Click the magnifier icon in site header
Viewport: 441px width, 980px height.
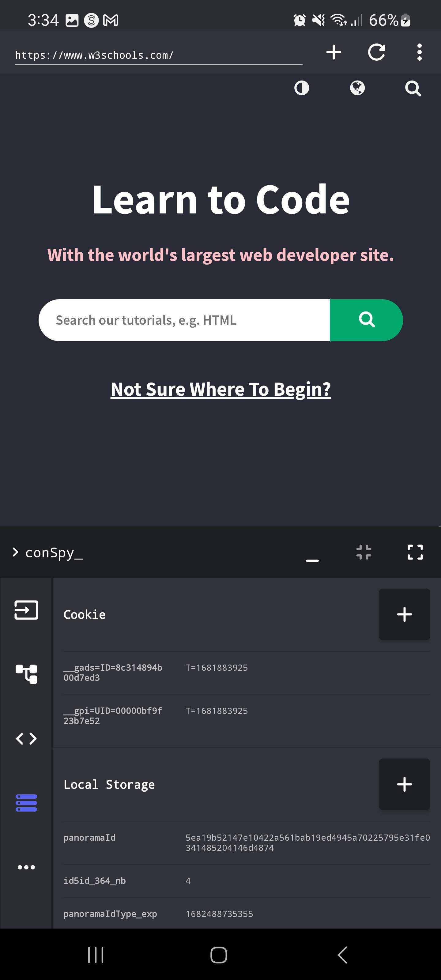pos(413,88)
